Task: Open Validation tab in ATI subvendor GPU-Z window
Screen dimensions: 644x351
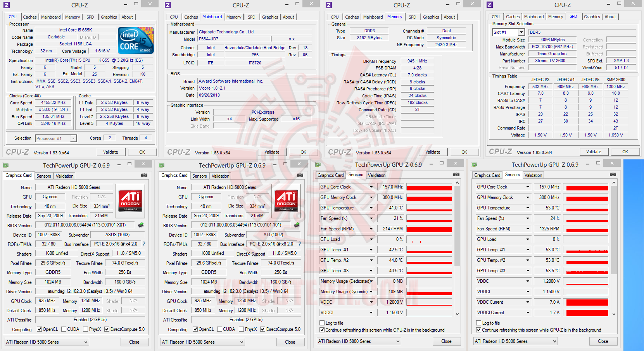Action: coord(220,176)
